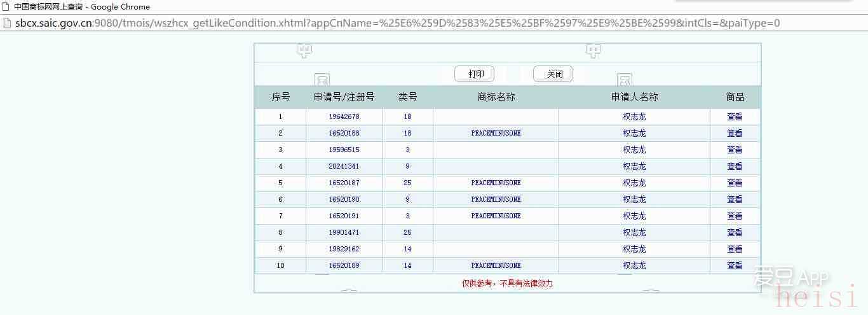Click the window title 中国商标网网上查询
The image size is (868, 315).
pyautogui.click(x=47, y=7)
